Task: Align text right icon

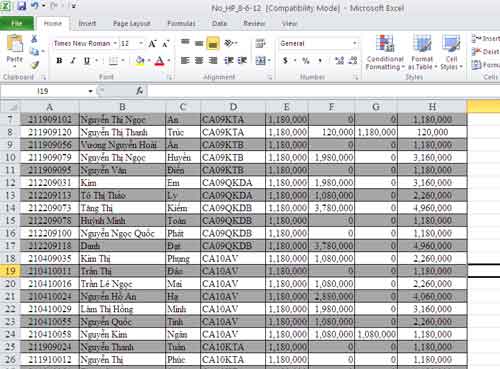Action: pos(213,61)
